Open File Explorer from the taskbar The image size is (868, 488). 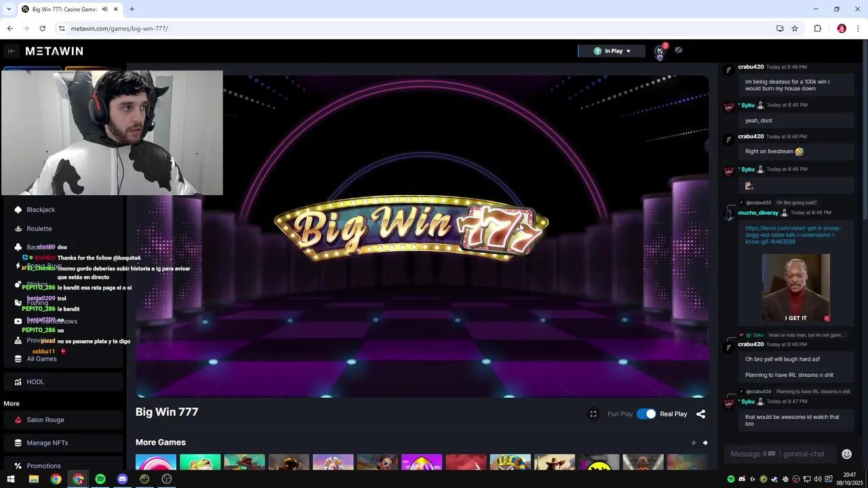coord(33,479)
